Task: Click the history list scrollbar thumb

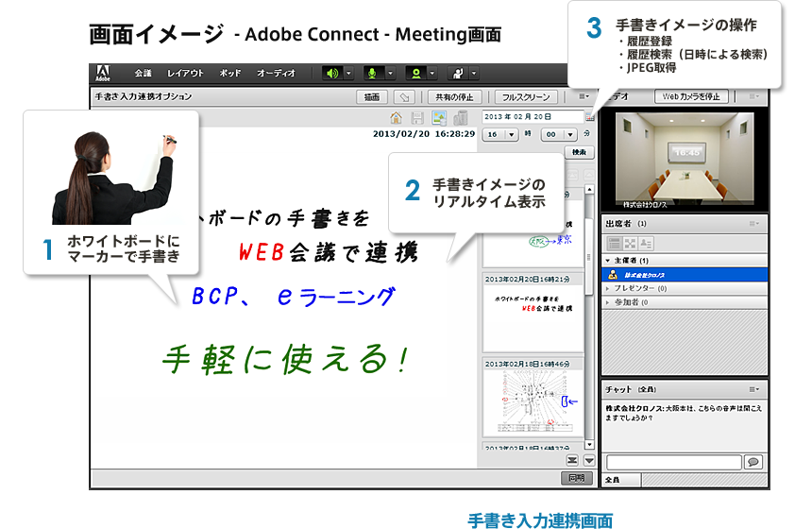Action: (589, 256)
